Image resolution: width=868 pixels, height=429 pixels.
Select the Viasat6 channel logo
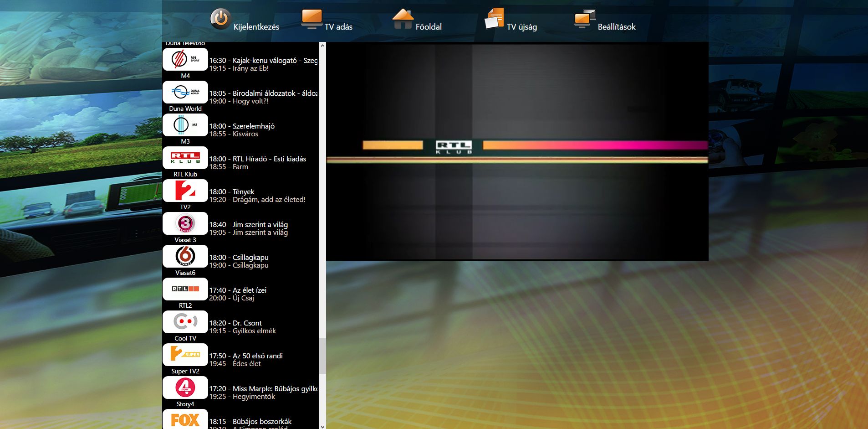tap(185, 256)
